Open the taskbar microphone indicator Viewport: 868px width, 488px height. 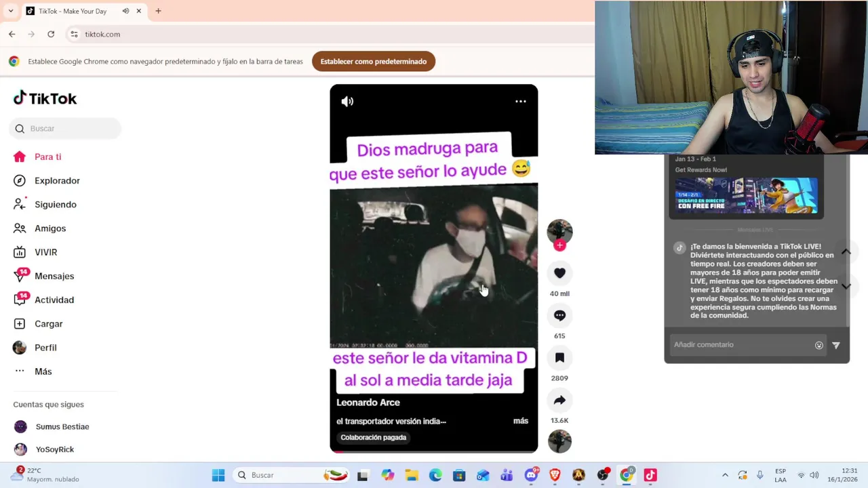point(759,475)
